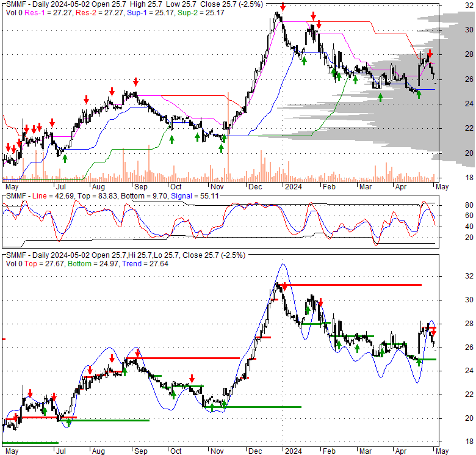476x455 pixels.
Task: Click the '18' price label on top chart
Action: click(469, 178)
